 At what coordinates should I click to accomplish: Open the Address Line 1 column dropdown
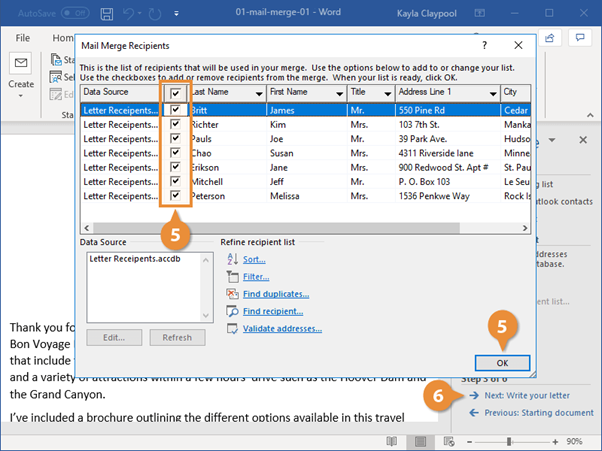pyautogui.click(x=493, y=94)
